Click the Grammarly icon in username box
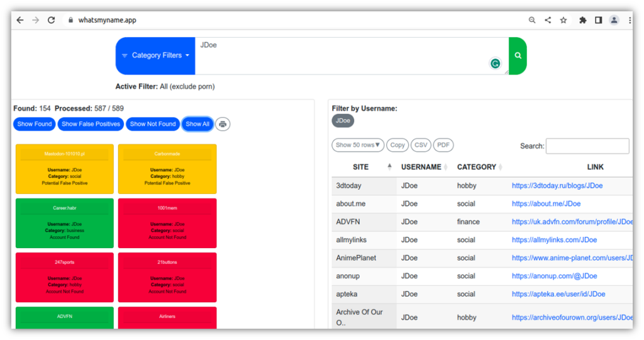This screenshot has width=644, height=340. pos(496,64)
